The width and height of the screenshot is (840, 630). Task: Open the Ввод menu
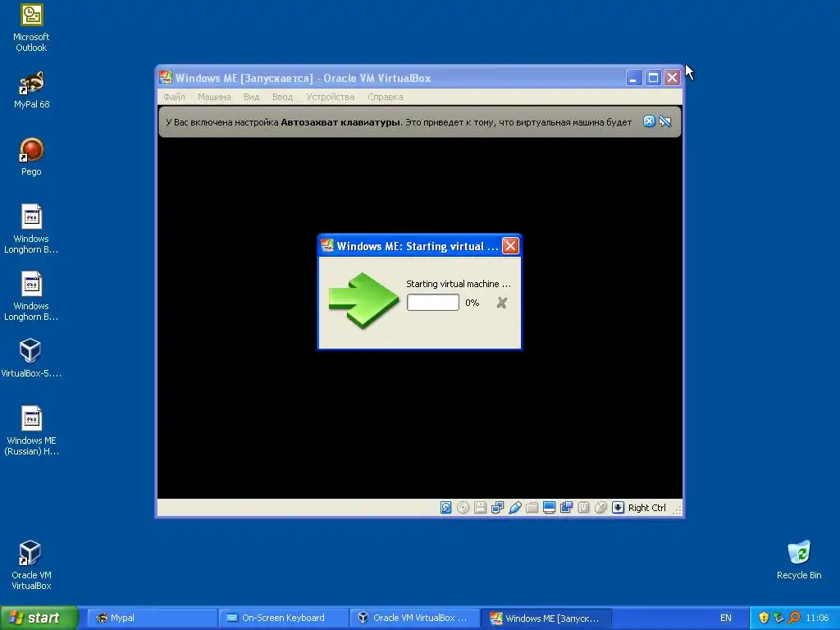282,97
